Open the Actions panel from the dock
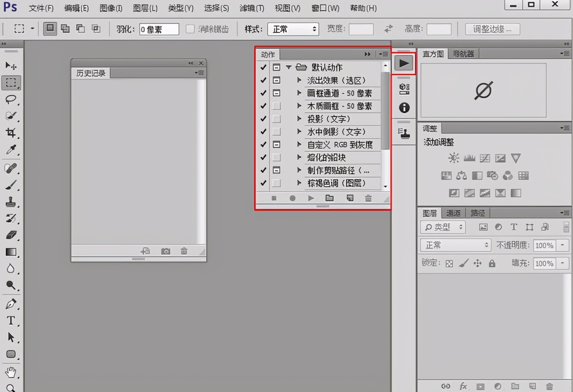 click(x=404, y=64)
